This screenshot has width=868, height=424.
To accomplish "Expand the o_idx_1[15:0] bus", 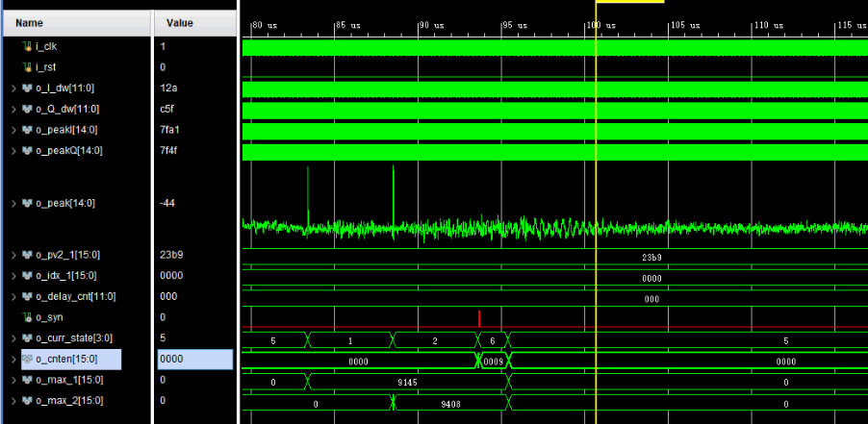I will point(13,275).
